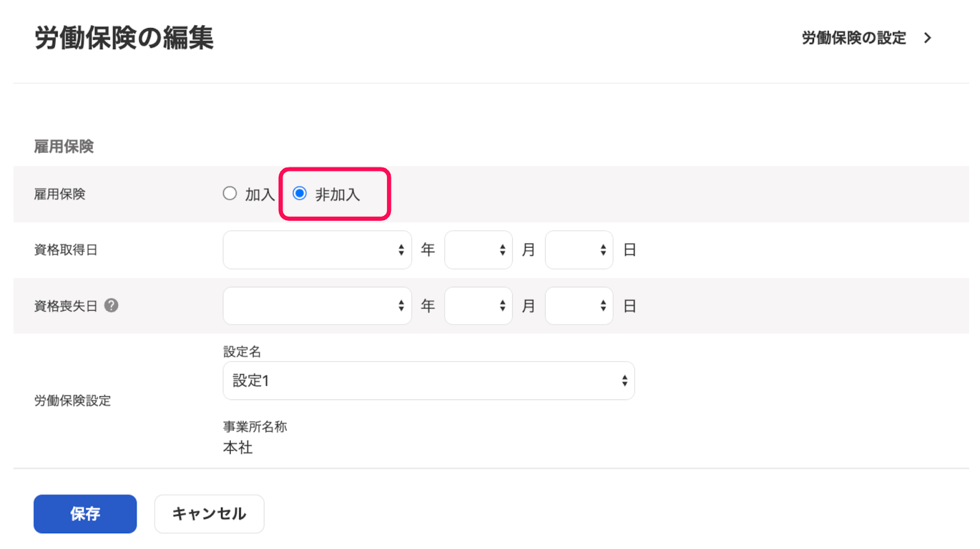The height and width of the screenshot is (549, 980).
Task: Click the chevron arrow next to 労働保険の設定
Action: (x=927, y=38)
